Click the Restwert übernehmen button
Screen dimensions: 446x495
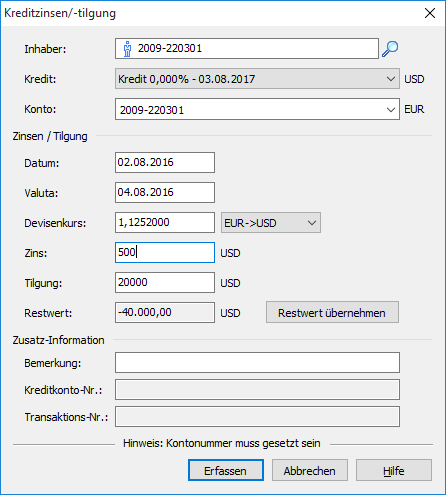332,312
